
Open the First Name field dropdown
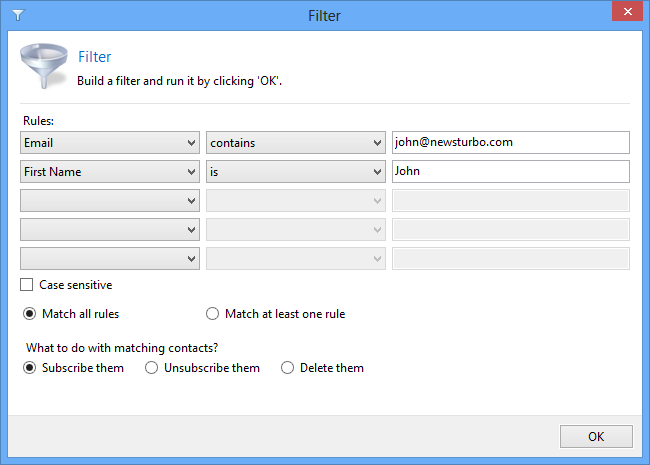tap(110, 172)
